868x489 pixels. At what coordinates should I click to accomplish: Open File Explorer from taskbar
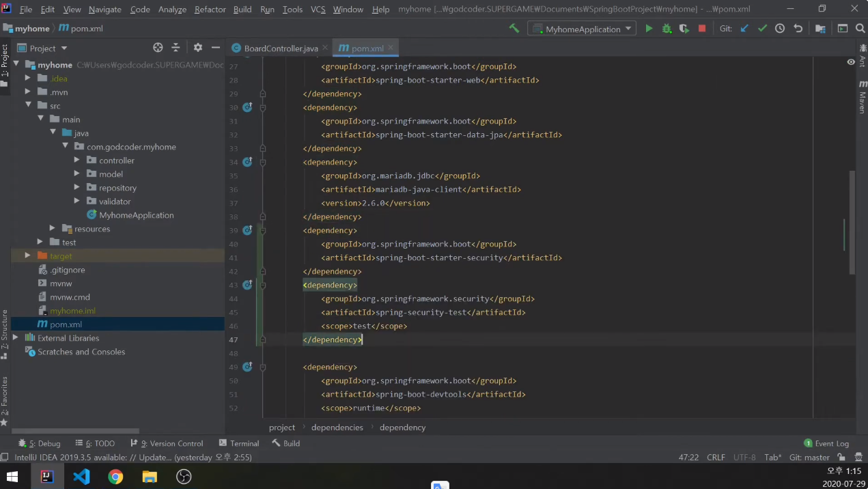[x=150, y=476]
